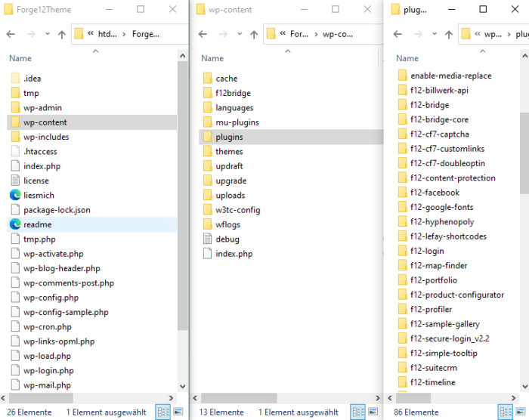Click Back arrow in wp-content window
The width and height of the screenshot is (529, 420).
coord(203,34)
